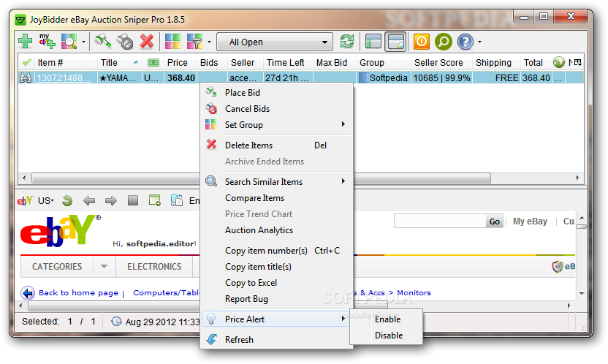Click the copy page browser icon

[x=177, y=200]
